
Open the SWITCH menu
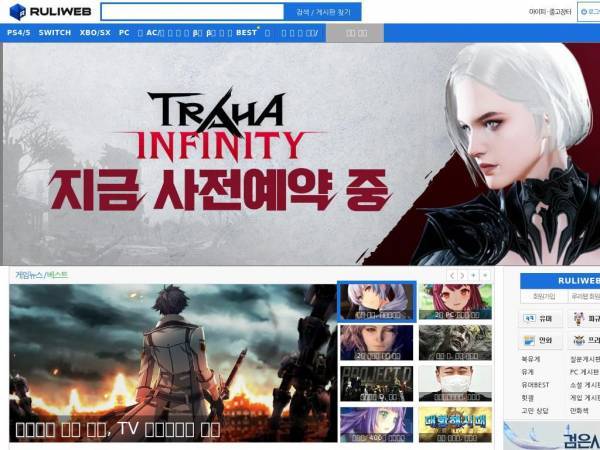pos(55,33)
